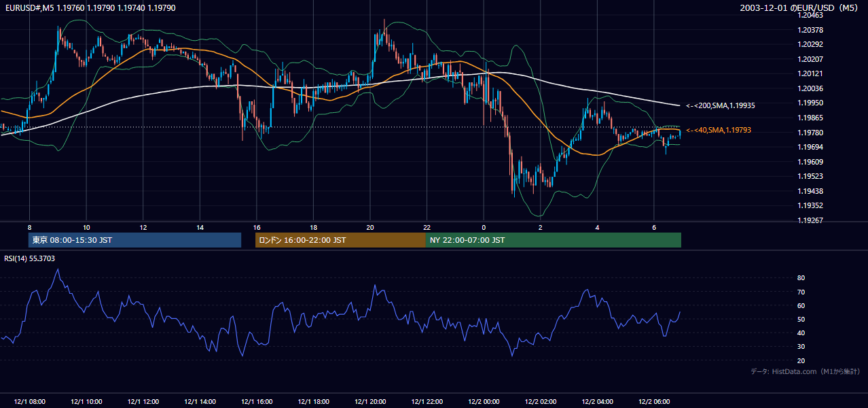The image size is (868, 408).
Task: Select the London session bar 16:00-22:00 JST
Action: [340, 240]
